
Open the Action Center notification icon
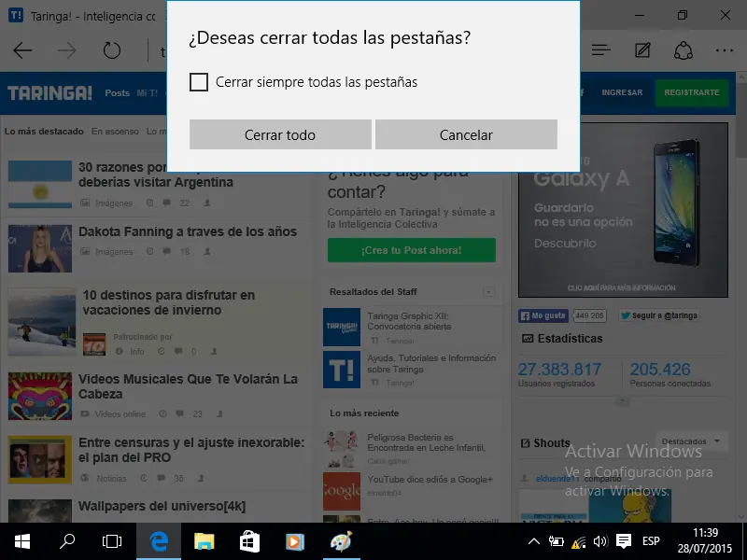click(623, 541)
